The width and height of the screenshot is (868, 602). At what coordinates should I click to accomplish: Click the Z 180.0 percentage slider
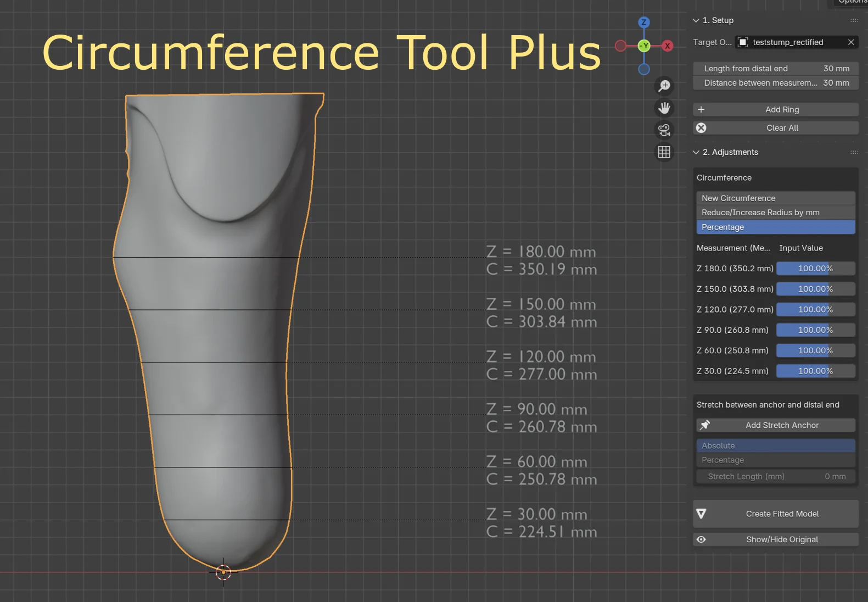815,269
